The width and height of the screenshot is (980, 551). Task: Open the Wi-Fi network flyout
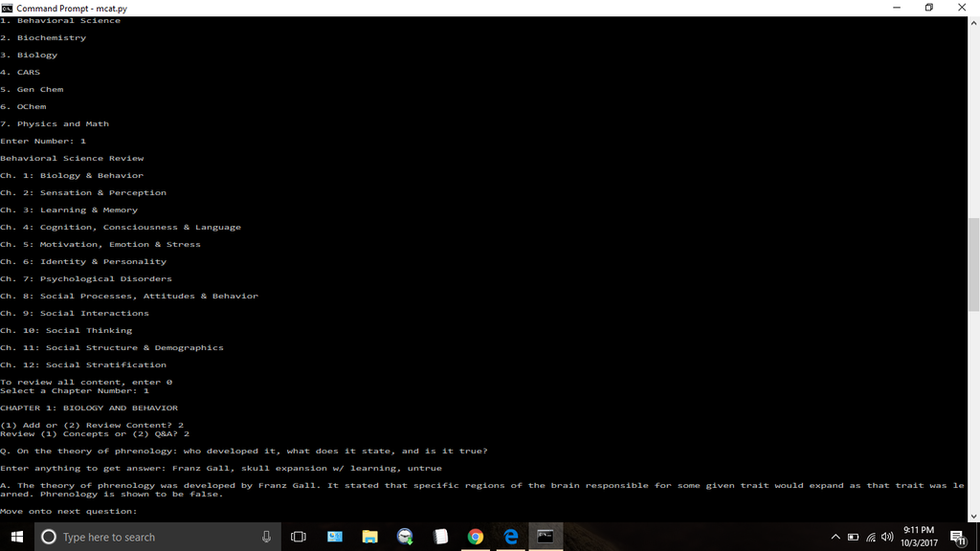[871, 537]
